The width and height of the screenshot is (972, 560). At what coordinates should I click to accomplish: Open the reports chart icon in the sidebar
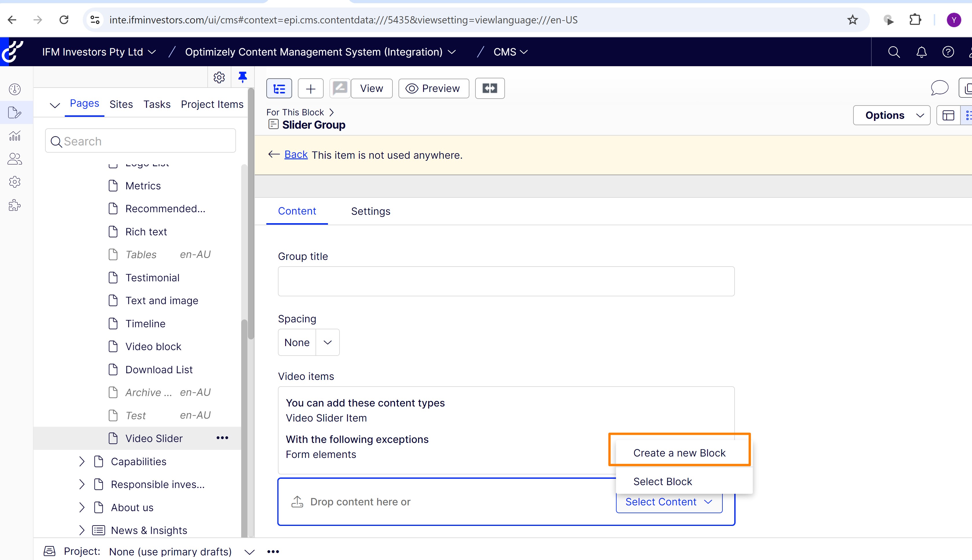(15, 136)
